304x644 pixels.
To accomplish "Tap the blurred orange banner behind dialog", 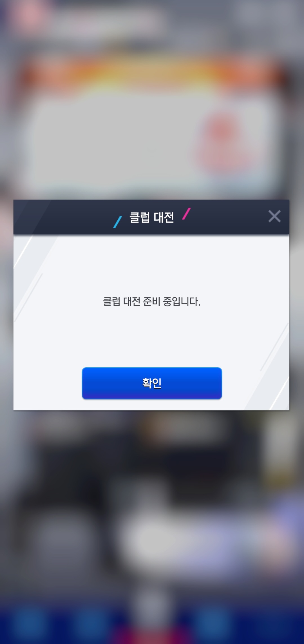I will click(x=152, y=73).
